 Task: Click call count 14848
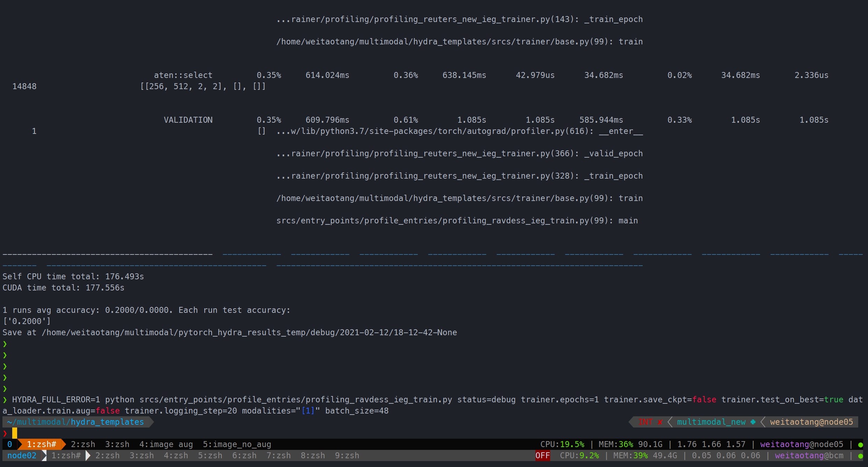24,86
